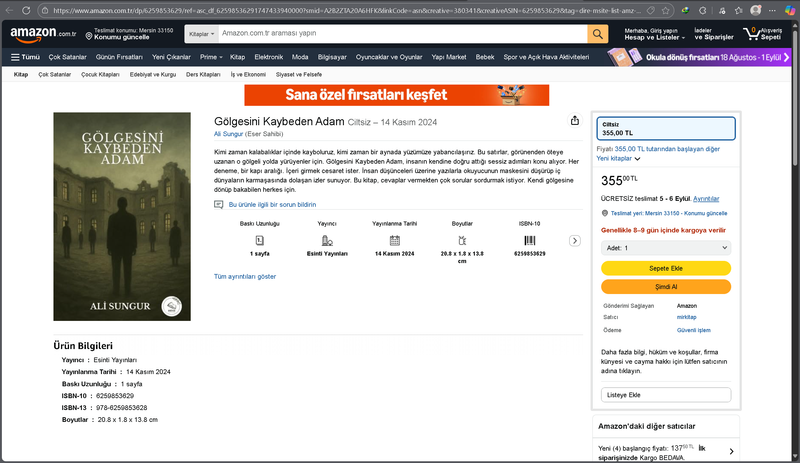
Task: Click the Yayınlanma Tarihi calendar icon
Action: point(394,240)
